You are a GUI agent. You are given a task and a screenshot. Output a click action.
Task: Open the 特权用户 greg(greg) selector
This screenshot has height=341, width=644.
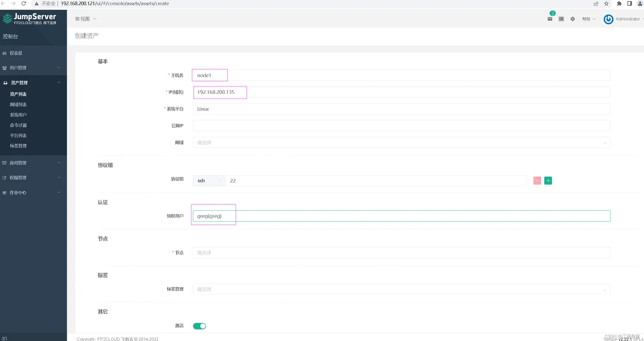tap(401, 216)
